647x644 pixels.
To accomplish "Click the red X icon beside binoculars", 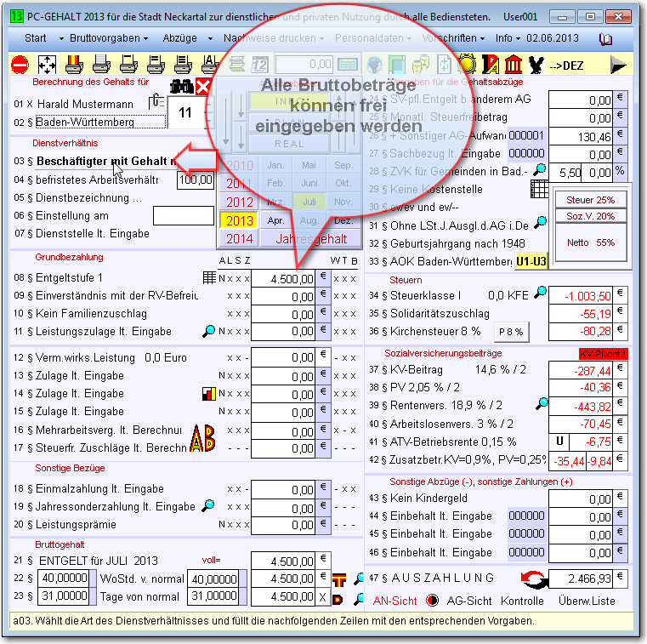I will tap(203, 86).
